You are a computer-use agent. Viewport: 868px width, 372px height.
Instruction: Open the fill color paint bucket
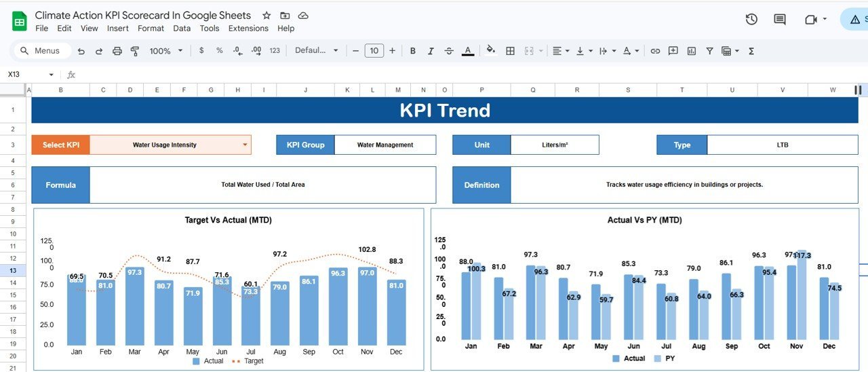click(491, 51)
